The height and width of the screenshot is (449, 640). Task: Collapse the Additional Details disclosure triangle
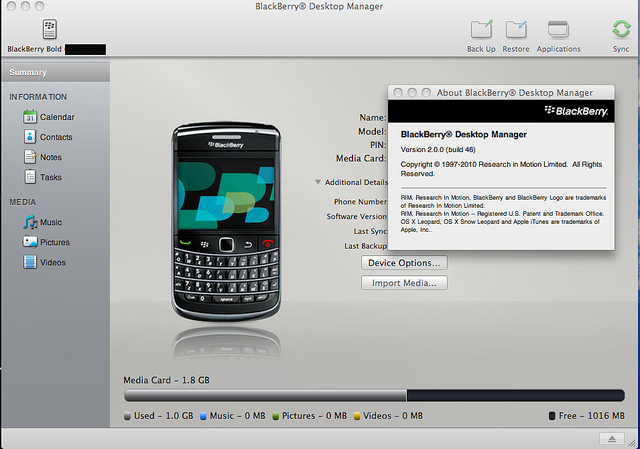click(318, 182)
